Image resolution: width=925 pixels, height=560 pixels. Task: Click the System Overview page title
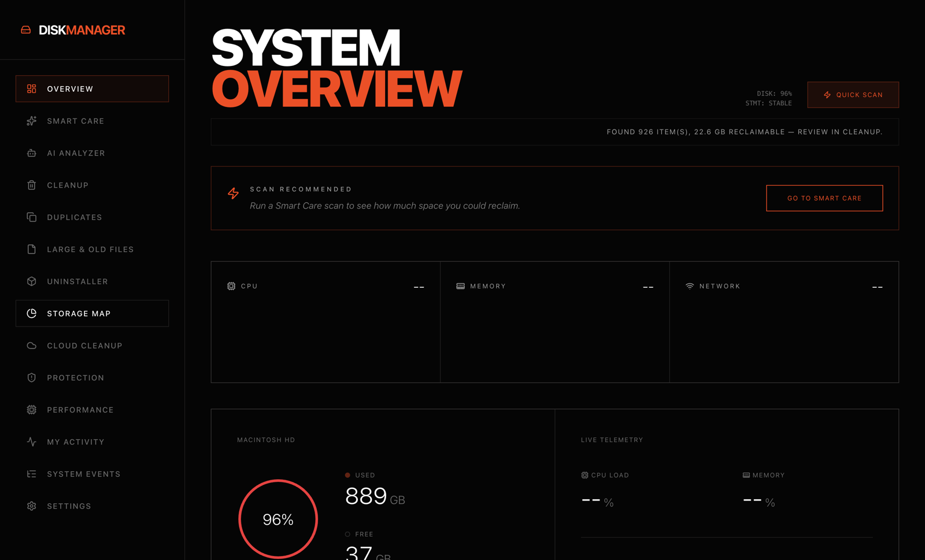coord(337,68)
